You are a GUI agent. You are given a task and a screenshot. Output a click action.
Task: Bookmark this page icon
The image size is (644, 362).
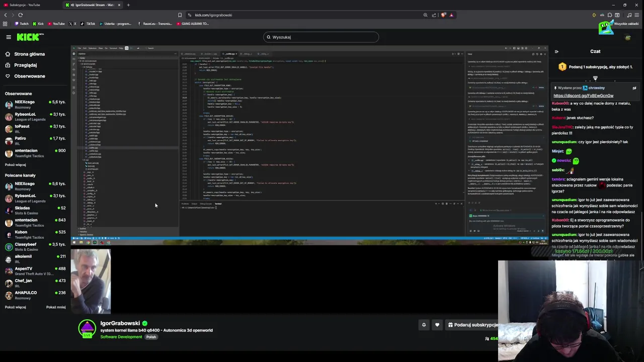[x=180, y=15]
